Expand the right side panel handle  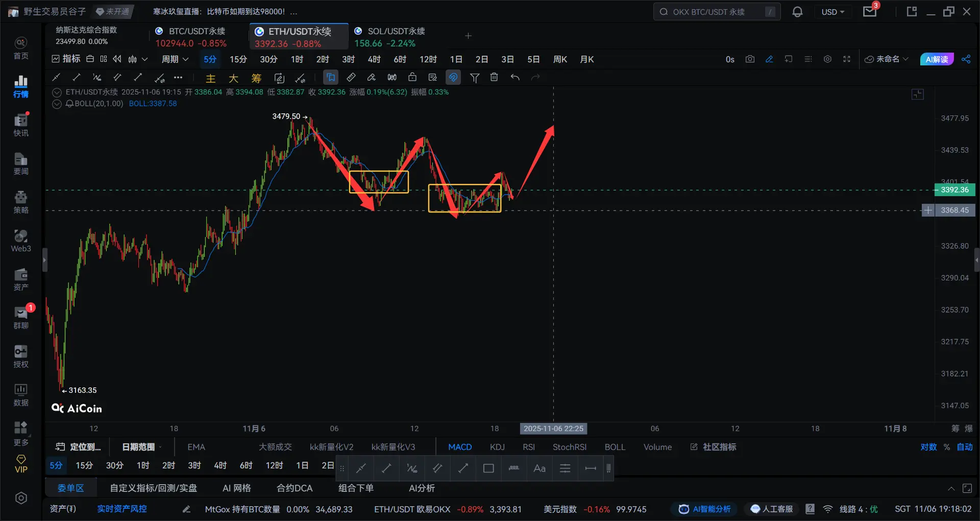(x=977, y=260)
